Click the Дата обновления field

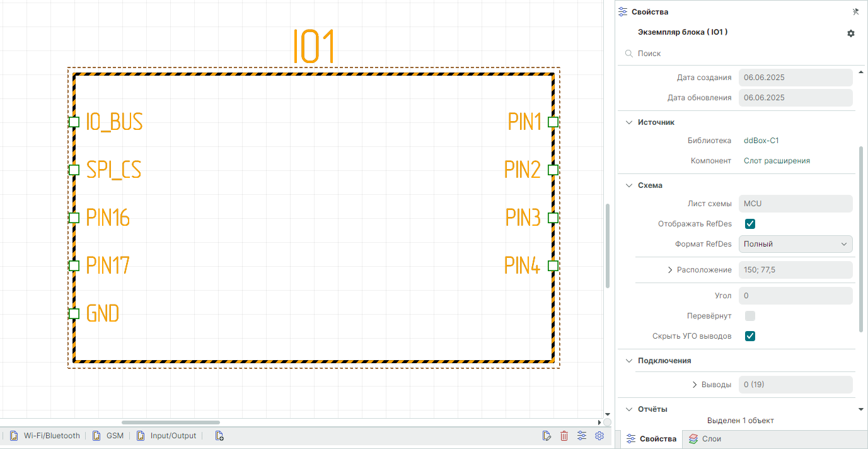click(x=796, y=98)
